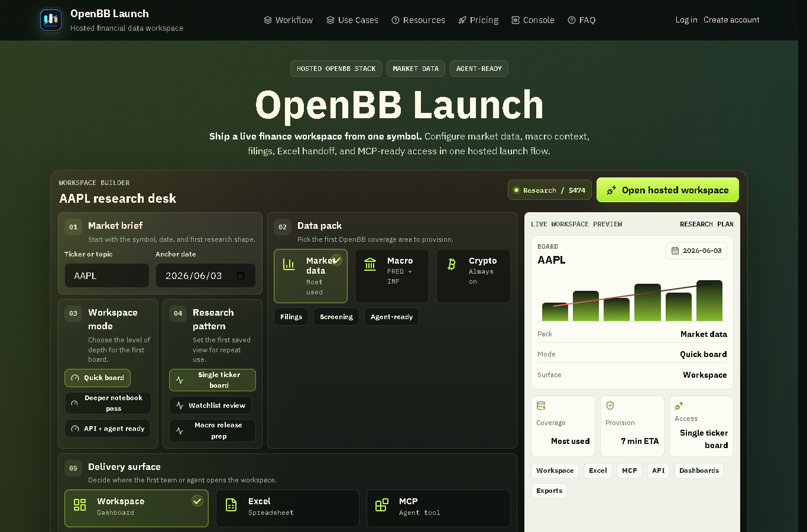Image resolution: width=807 pixels, height=532 pixels.
Task: Select Deeper notebook pass mode
Action: [108, 403]
